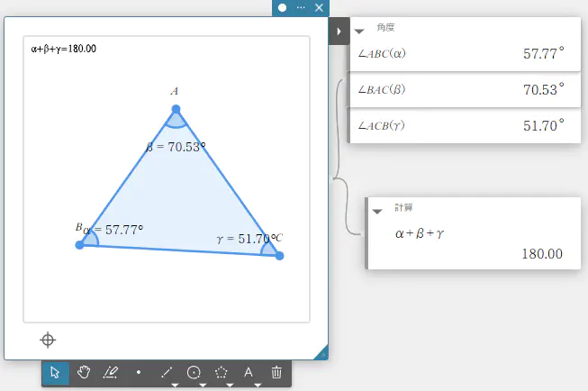588x391 pixels.
Task: Collapse the 角度 measurement panel
Action: click(x=360, y=31)
